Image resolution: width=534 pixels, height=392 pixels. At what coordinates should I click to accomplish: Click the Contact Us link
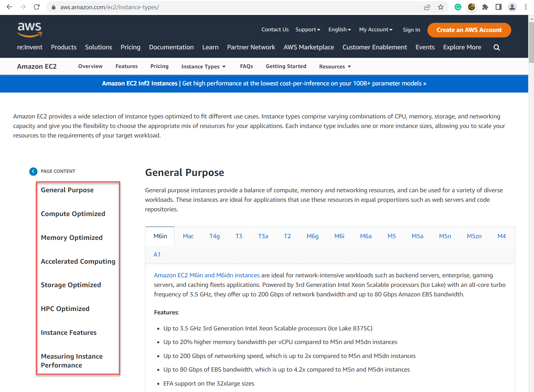(x=275, y=30)
